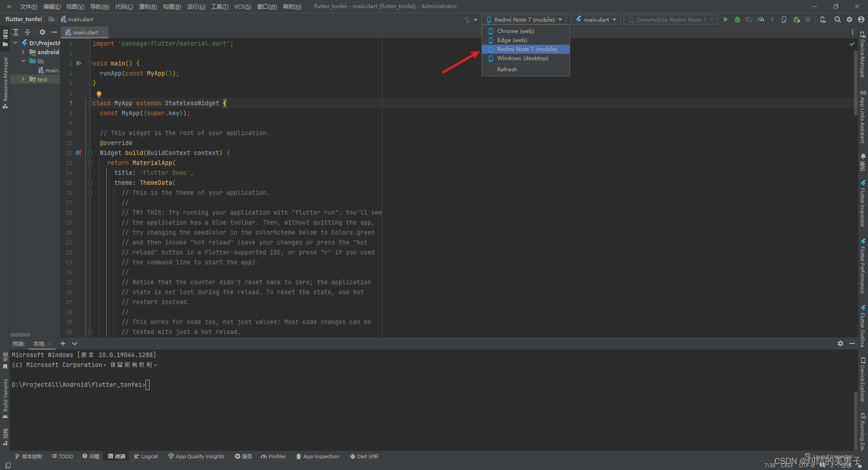Close the main.dart editor tab
This screenshot has height=470, width=868.
coord(103,32)
